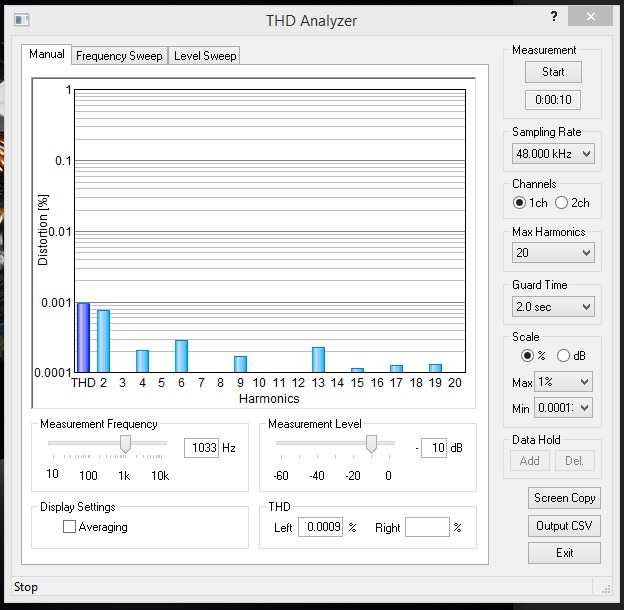Switch to the Frequency Sweep tab
This screenshot has height=610, width=624.
pyautogui.click(x=119, y=56)
